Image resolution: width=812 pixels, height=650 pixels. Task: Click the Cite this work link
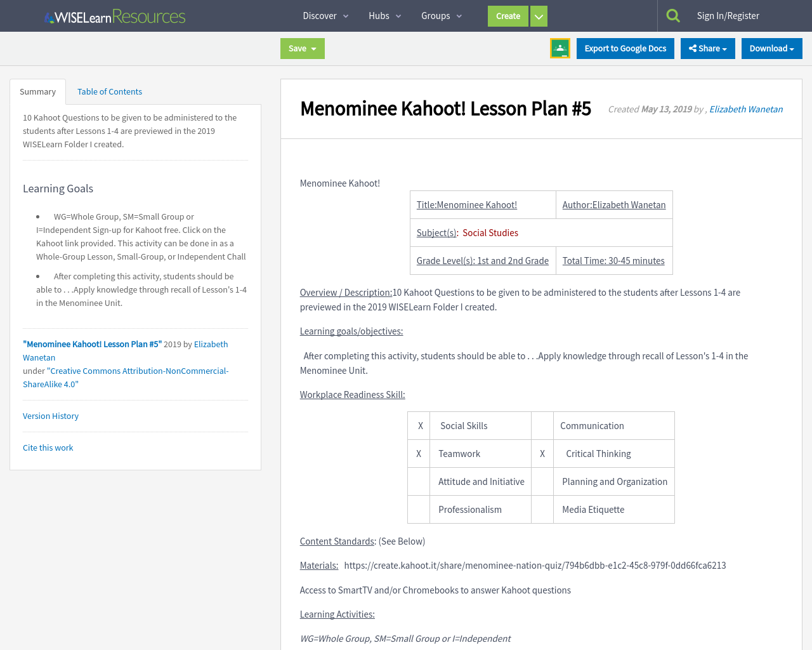click(x=48, y=448)
